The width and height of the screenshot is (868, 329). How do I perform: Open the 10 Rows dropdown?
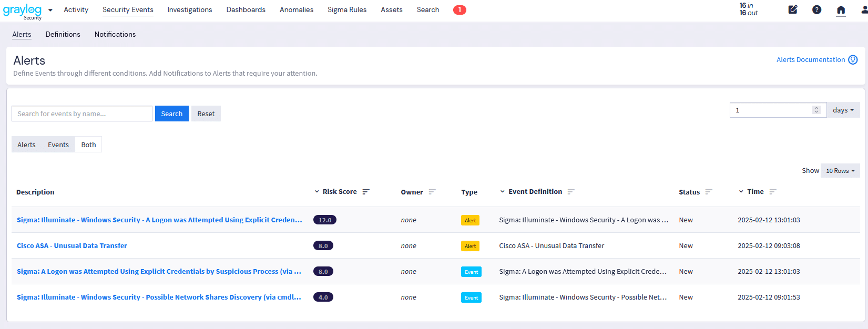pyautogui.click(x=840, y=171)
